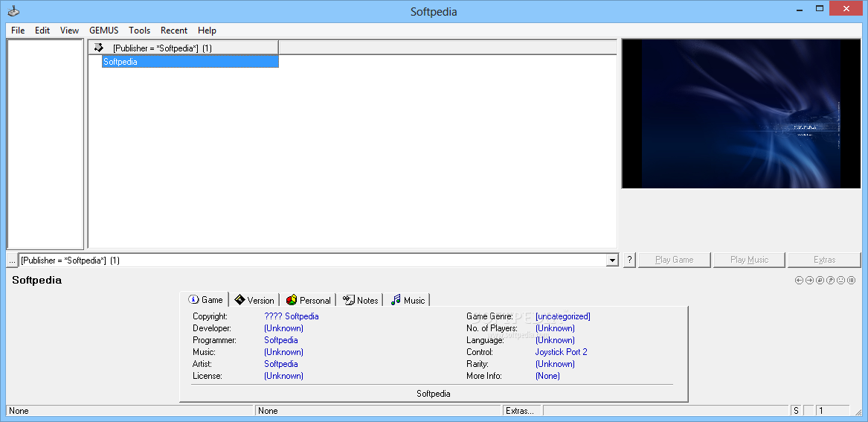Viewport: 868px width, 422px height.
Task: Switch to the Game tab
Action: pos(205,300)
